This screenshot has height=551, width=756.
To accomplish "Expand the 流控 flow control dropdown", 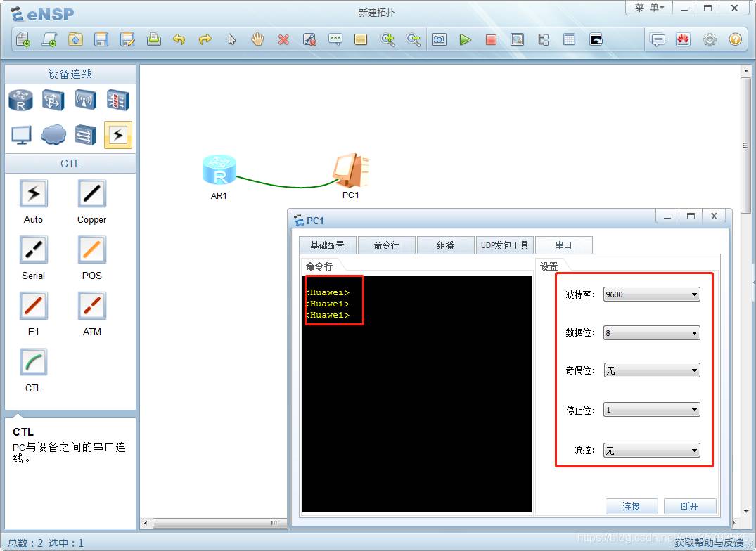I will tap(651, 450).
